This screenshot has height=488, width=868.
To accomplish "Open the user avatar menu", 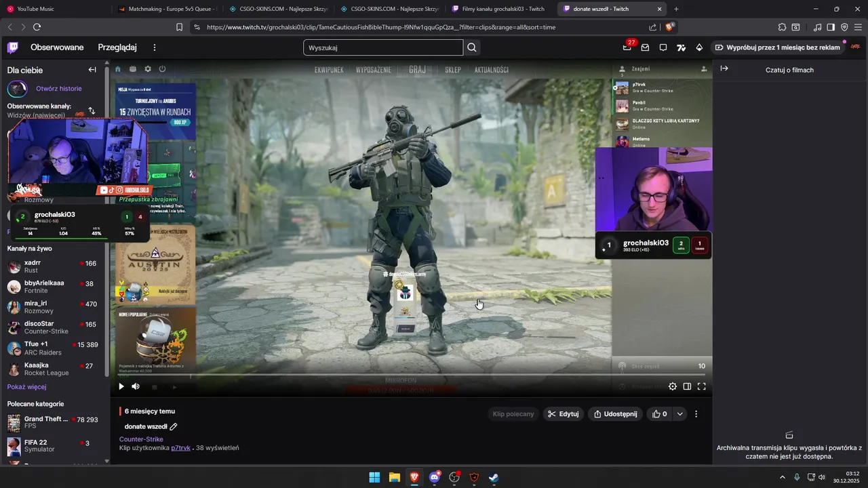I will click(856, 47).
